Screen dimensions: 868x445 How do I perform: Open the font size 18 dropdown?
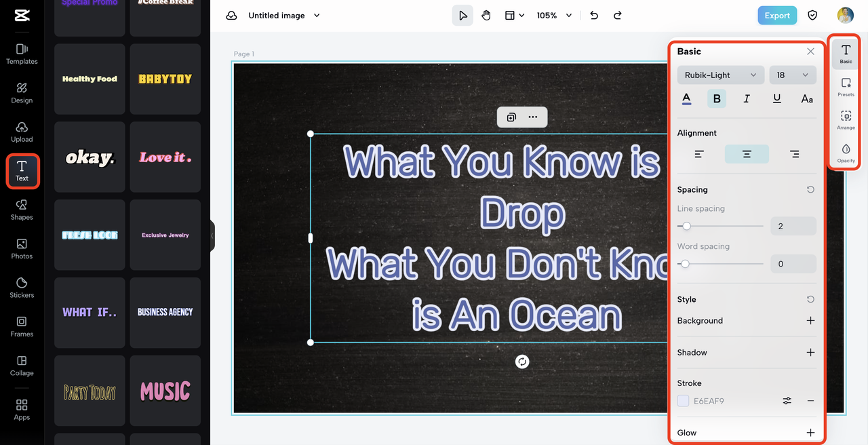coord(792,75)
